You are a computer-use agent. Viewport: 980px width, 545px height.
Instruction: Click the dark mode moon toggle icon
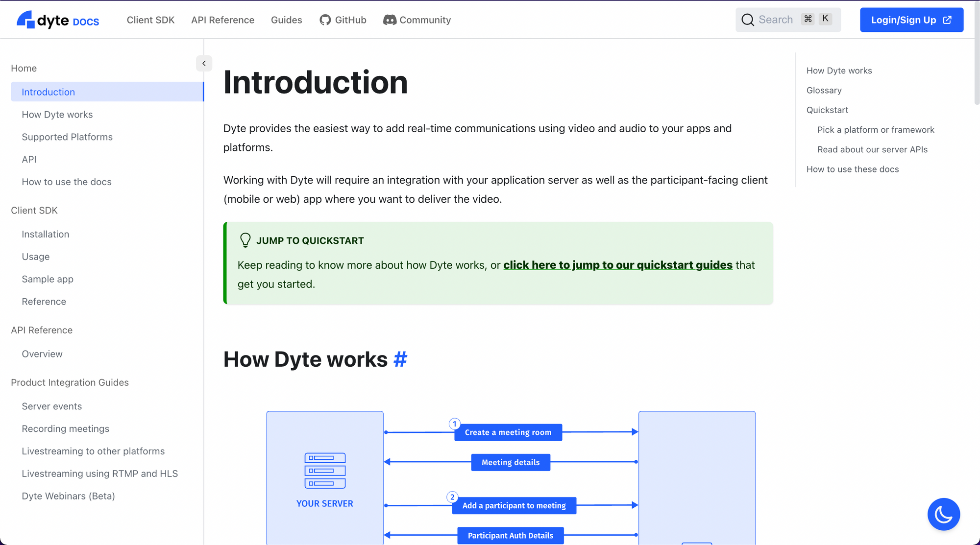pos(943,514)
